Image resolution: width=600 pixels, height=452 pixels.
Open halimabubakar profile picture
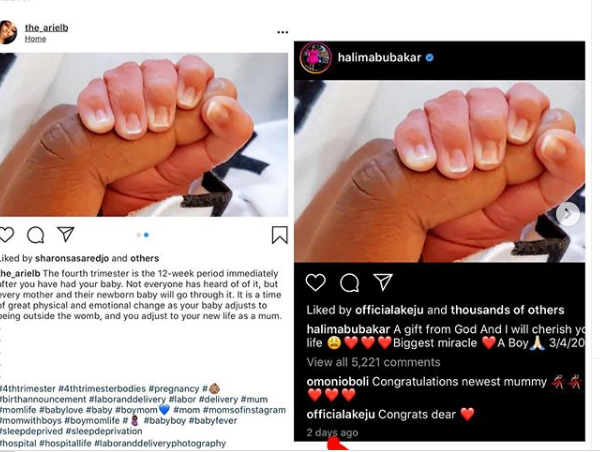coord(316,58)
